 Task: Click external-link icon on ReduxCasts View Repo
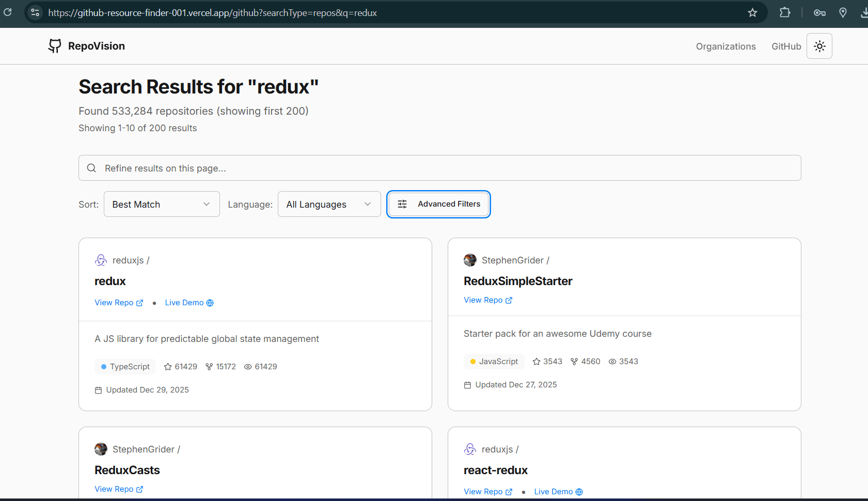[139, 490]
